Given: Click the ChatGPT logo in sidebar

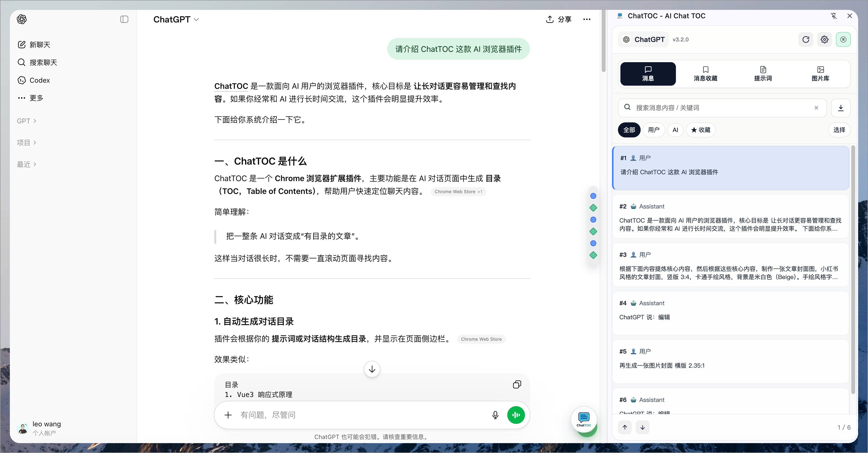Looking at the screenshot, I should tap(22, 19).
